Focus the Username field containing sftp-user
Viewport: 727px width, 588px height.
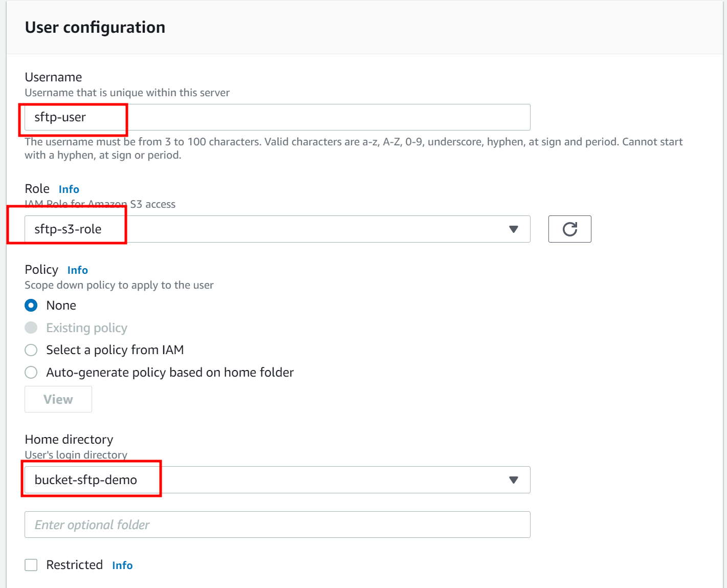[x=277, y=117]
